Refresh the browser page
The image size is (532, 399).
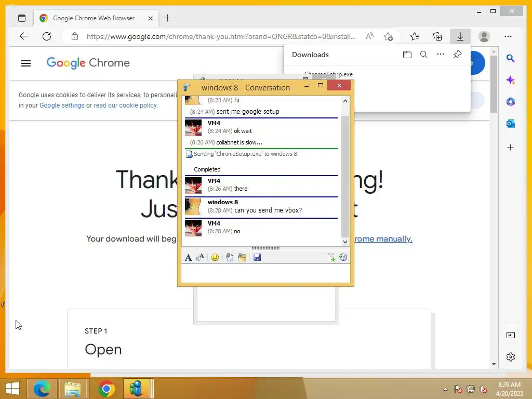click(47, 36)
